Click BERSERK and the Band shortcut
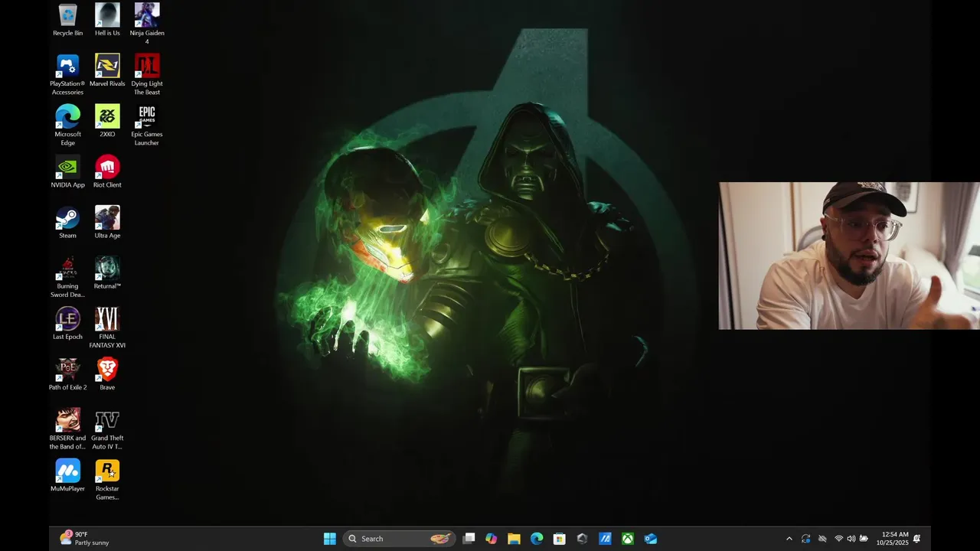 pyautogui.click(x=67, y=429)
